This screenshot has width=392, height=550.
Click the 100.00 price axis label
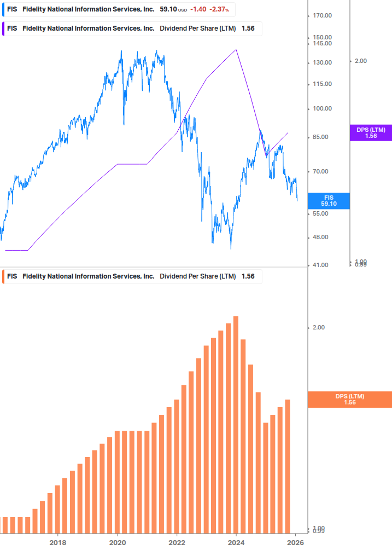click(x=322, y=108)
